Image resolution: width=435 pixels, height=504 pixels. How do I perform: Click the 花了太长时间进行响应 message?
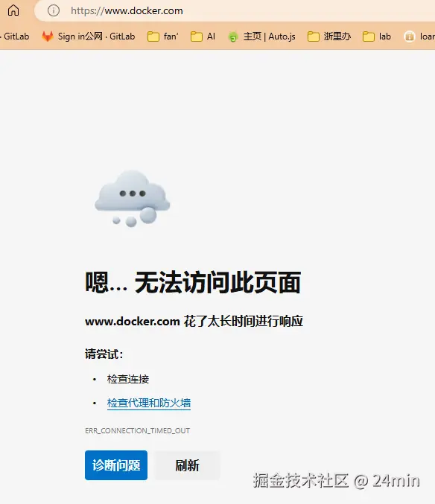click(244, 321)
